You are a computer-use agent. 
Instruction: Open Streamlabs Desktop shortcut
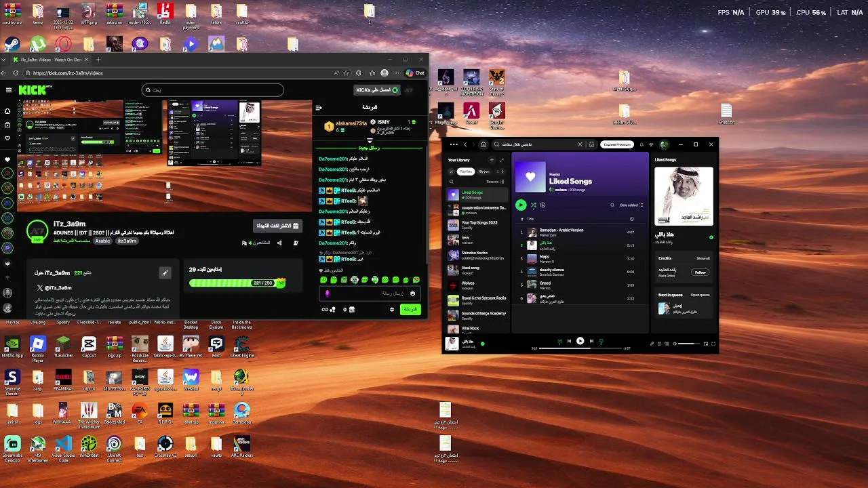12,449
